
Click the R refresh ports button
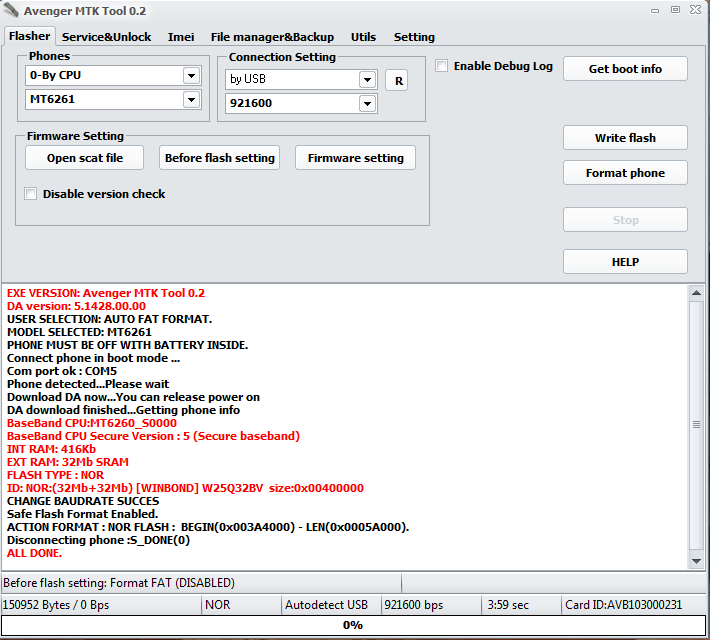point(397,81)
